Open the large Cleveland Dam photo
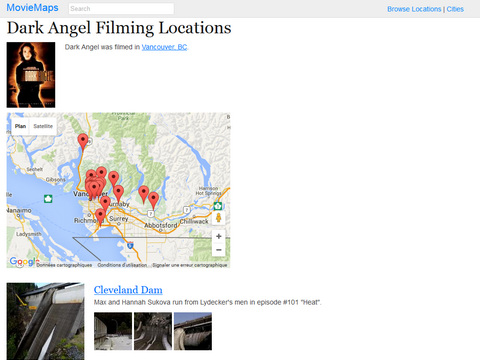This screenshot has width=480, height=360. tap(45, 321)
